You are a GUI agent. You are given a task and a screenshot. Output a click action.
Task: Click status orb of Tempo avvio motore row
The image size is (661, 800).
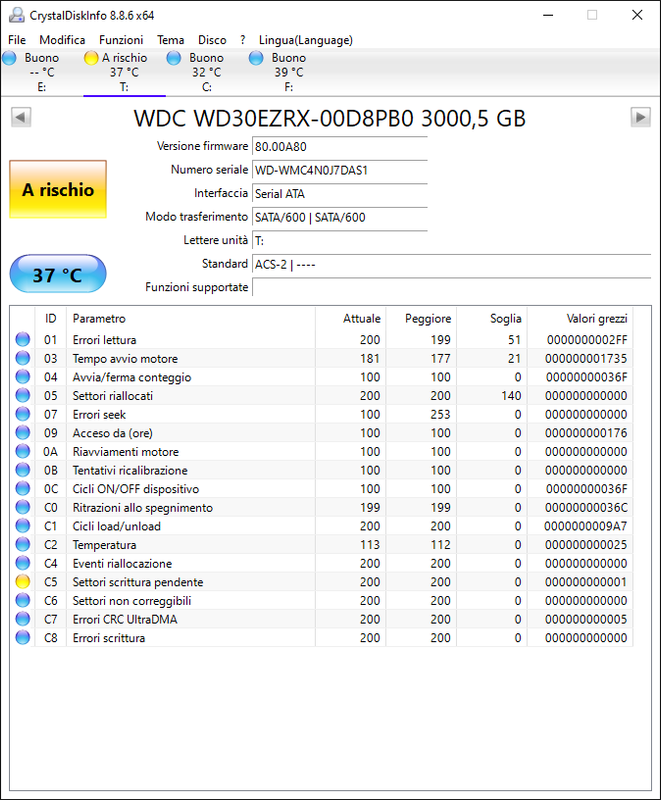click(22, 358)
